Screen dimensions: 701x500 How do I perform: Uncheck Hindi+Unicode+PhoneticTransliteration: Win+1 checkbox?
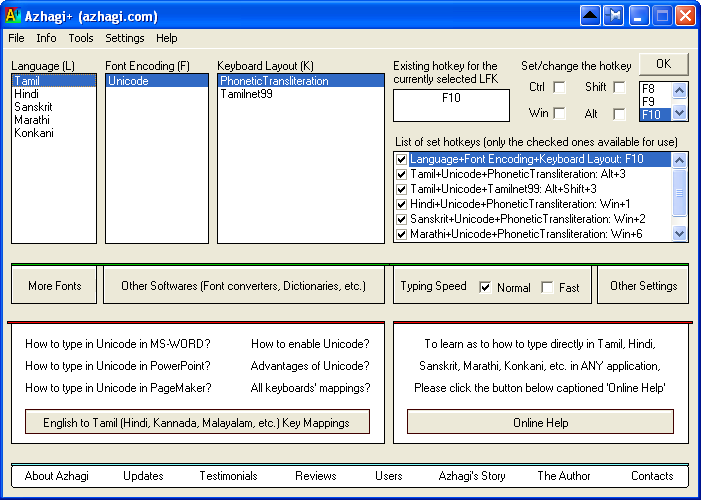(401, 204)
